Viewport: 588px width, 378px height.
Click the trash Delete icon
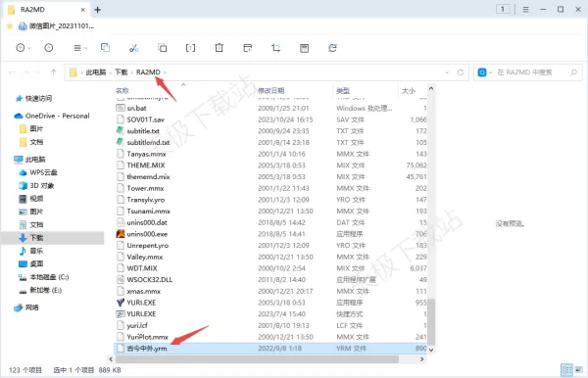(x=219, y=48)
